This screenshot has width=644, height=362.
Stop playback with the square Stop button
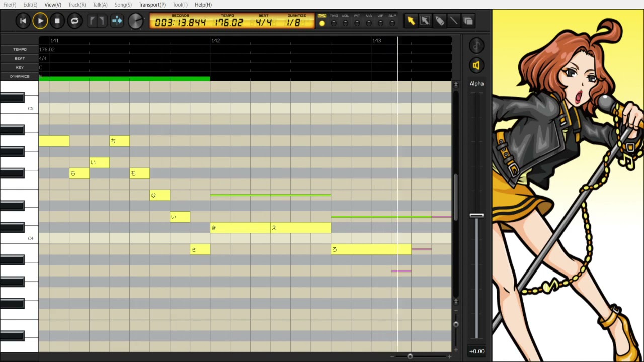coord(57,21)
